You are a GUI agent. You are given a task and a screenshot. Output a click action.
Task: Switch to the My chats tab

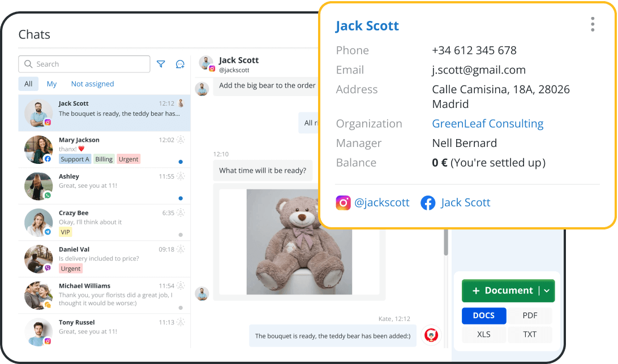[51, 84]
